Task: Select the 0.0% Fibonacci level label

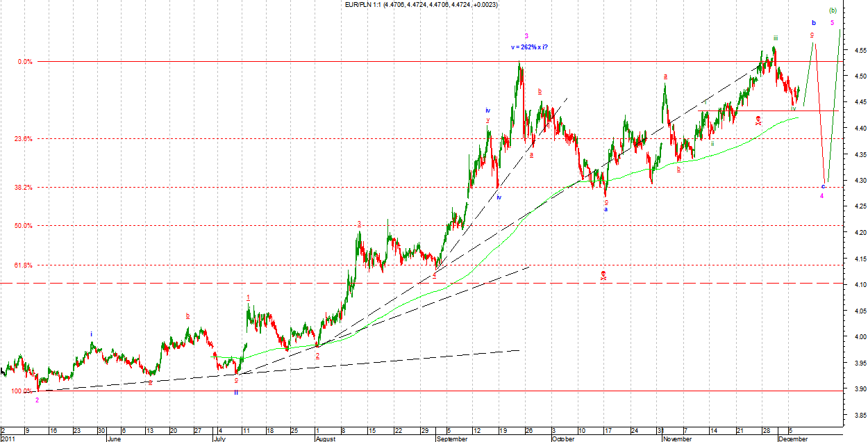Action: tap(25, 62)
